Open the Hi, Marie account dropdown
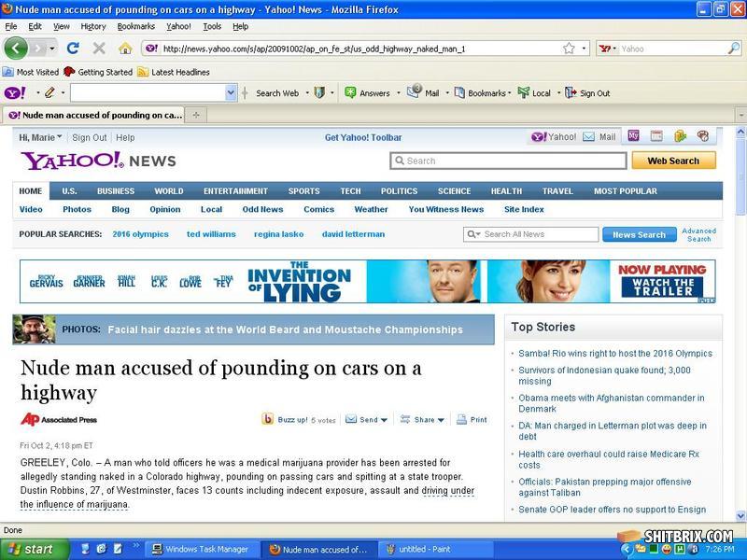The width and height of the screenshot is (747, 560). [40, 137]
